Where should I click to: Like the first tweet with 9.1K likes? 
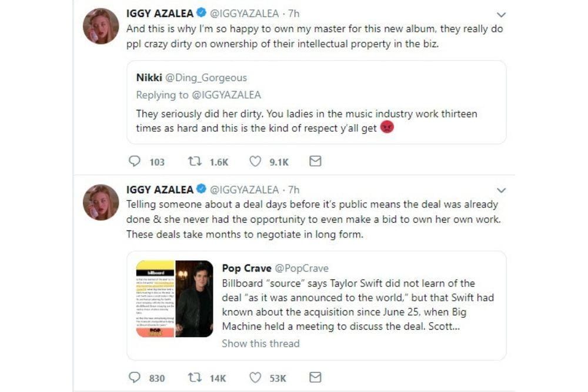[x=255, y=161]
